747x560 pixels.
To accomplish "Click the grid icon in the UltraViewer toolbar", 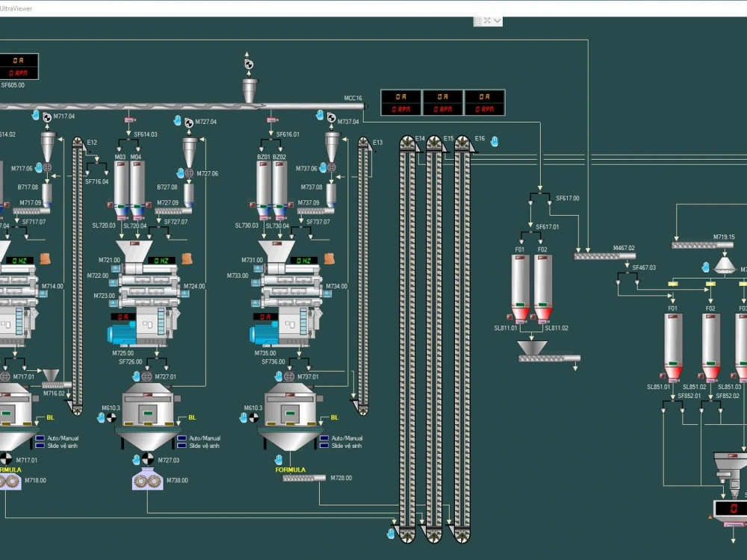I will (x=477, y=20).
